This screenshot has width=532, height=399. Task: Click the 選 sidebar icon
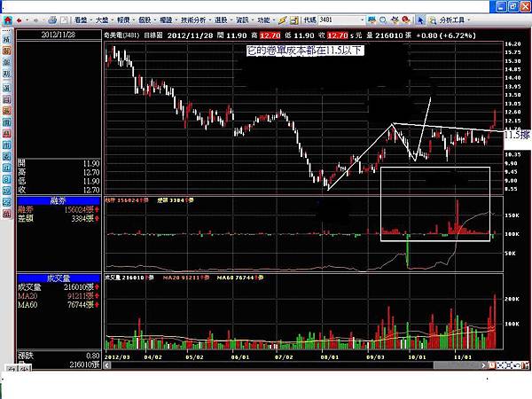[7, 88]
